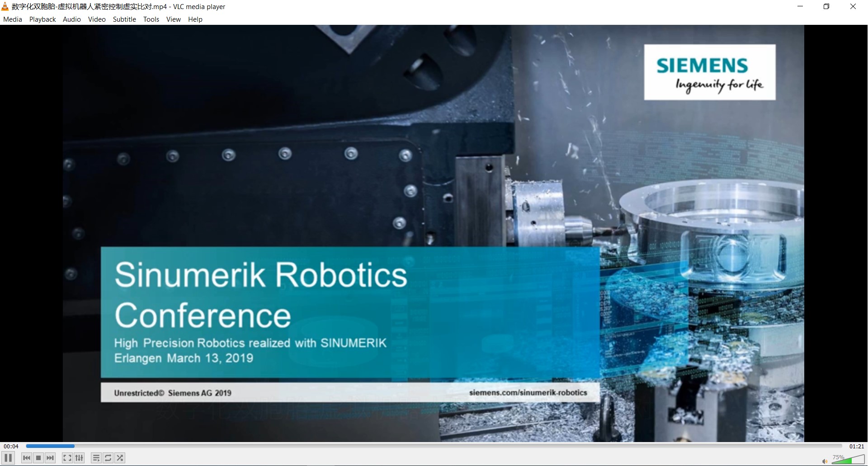Click the Siemens logo in video
Viewport: 868px width, 466px height.
tap(710, 72)
